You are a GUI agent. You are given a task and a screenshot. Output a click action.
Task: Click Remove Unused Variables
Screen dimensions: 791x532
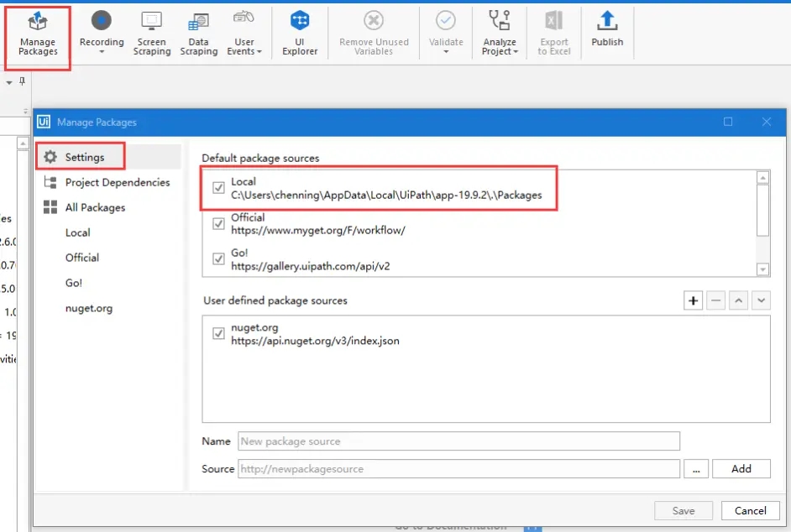374,34
